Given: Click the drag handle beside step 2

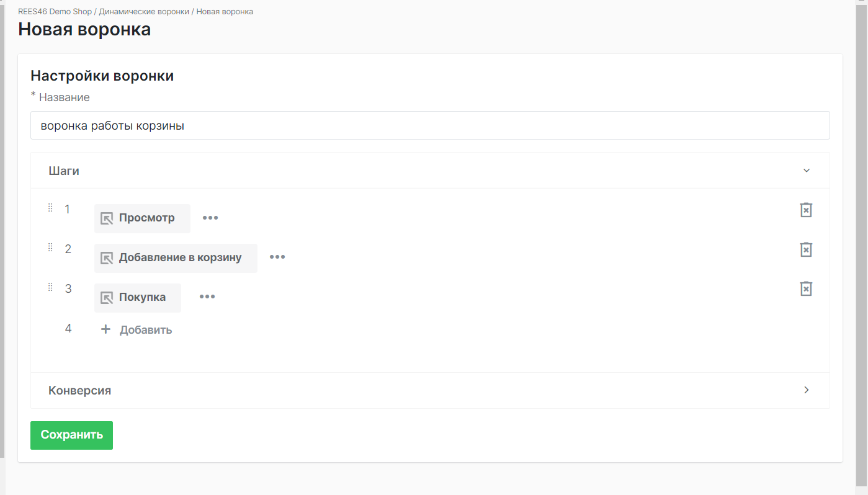Looking at the screenshot, I should tap(50, 248).
